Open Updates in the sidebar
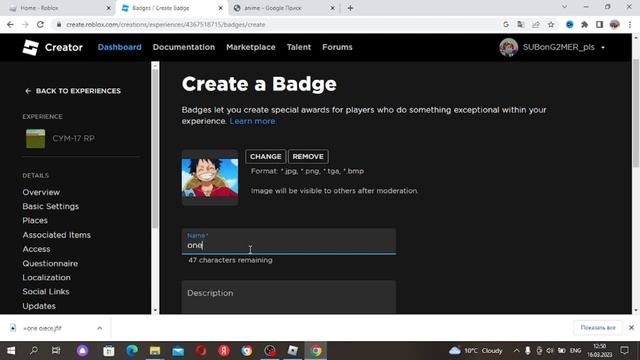 point(39,306)
